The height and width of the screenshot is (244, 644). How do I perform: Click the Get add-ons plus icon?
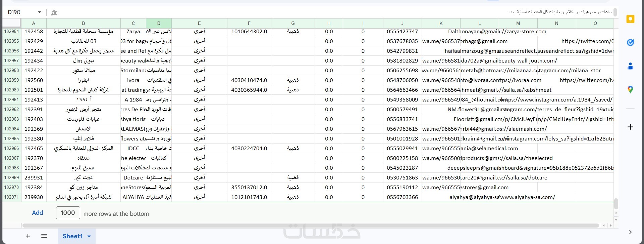pos(630,127)
